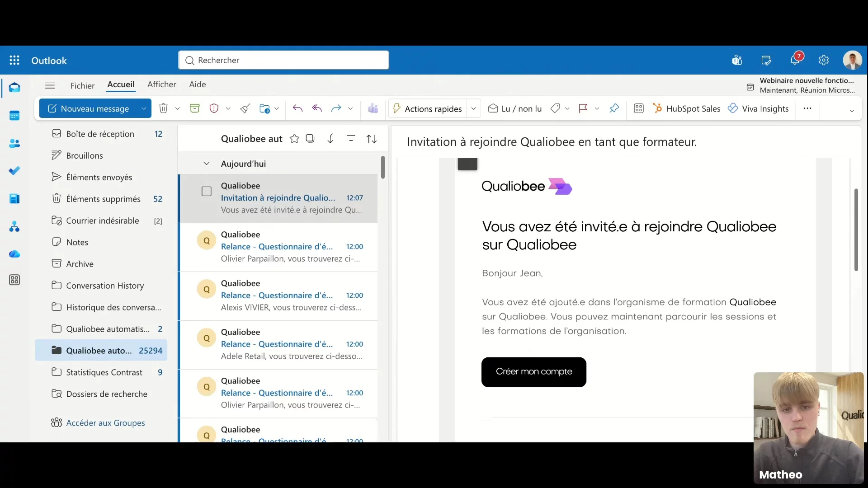The image size is (868, 488).
Task: Reply to the message
Action: 297,108
